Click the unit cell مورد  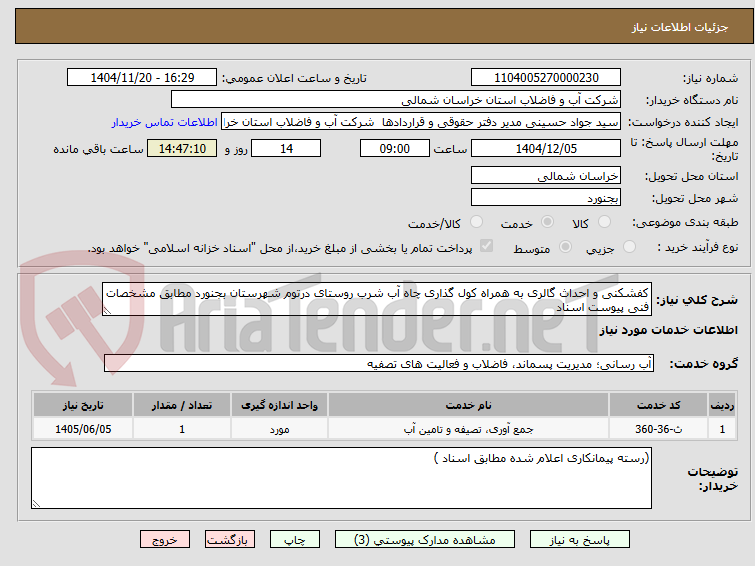pos(279,429)
